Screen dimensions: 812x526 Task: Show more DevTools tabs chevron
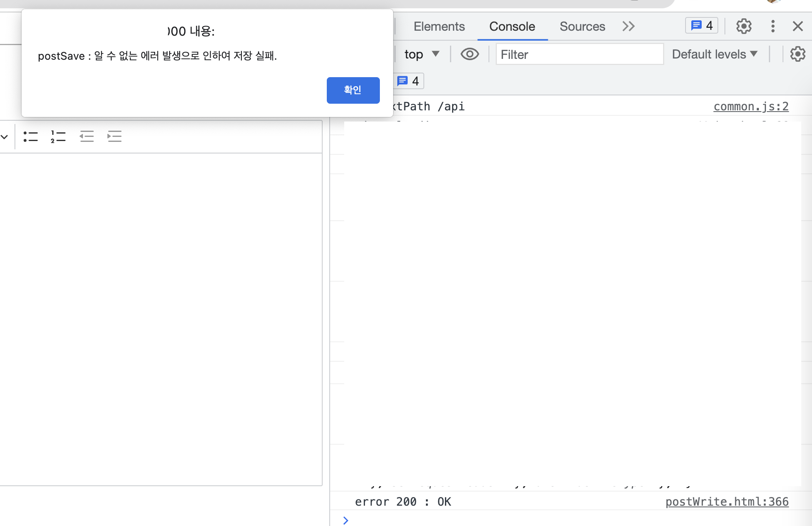[x=628, y=26]
